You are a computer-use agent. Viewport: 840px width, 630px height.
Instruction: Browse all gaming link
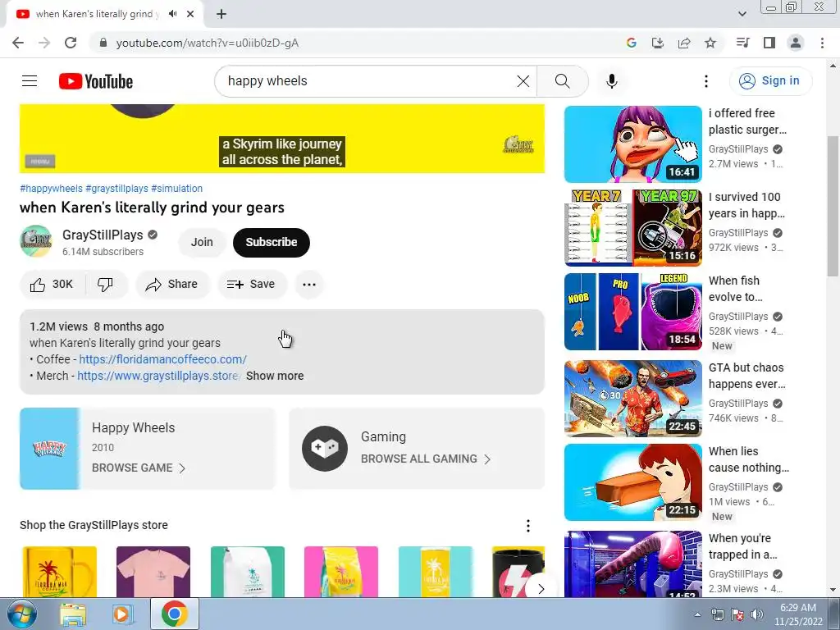point(426,459)
